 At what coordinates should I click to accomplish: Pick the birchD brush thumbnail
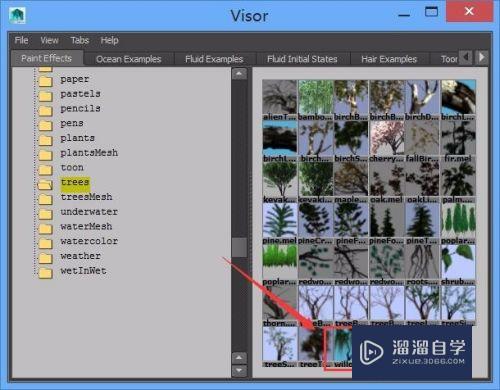click(x=422, y=97)
